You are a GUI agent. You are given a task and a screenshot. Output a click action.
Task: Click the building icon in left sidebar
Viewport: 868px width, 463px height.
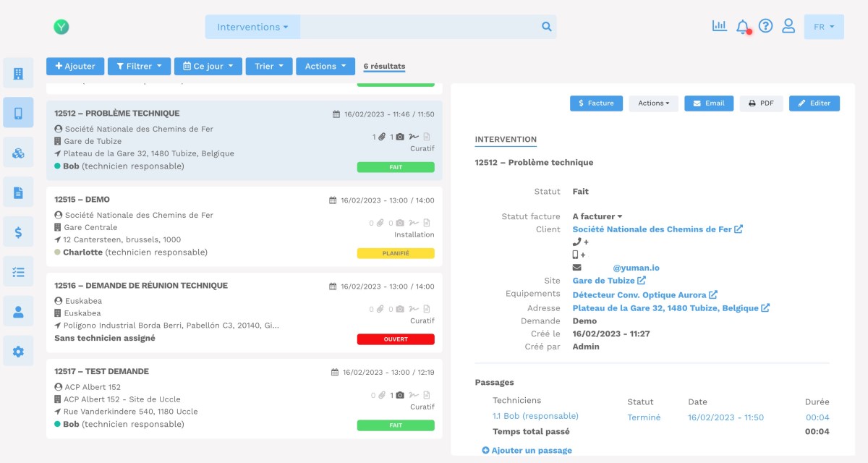coord(18,73)
